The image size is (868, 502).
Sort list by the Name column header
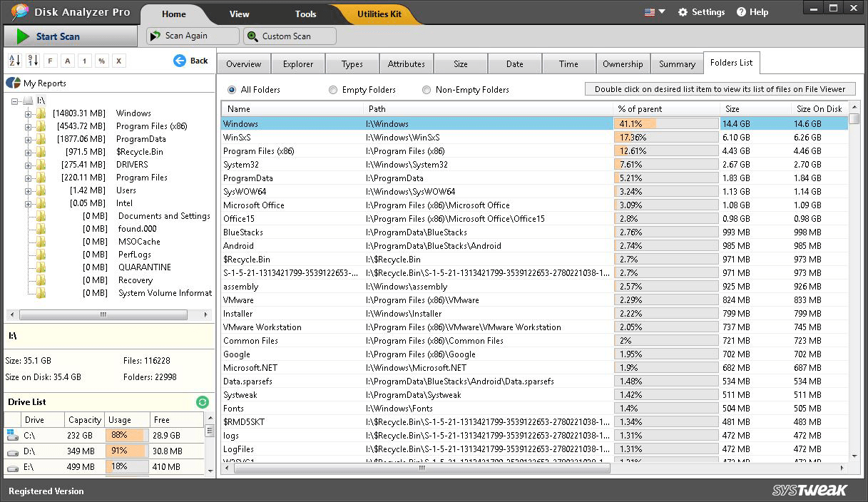click(x=292, y=109)
